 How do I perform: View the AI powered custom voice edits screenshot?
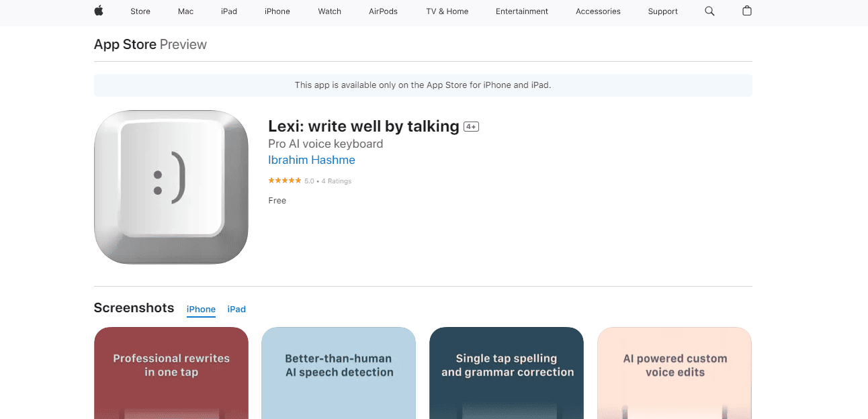pyautogui.click(x=675, y=373)
